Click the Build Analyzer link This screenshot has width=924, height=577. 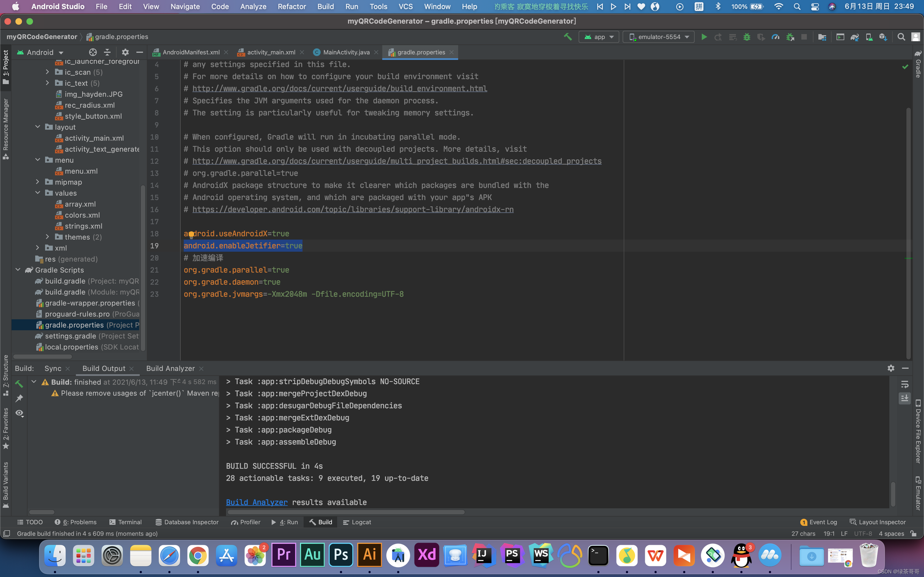(257, 502)
